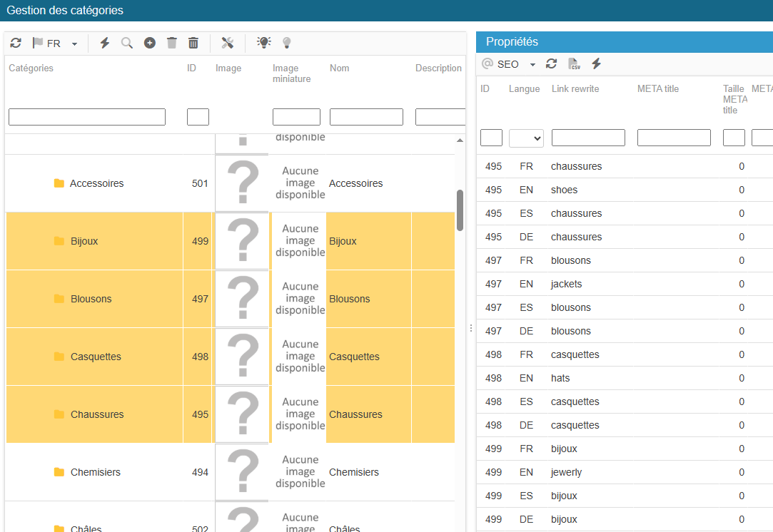Click the META title filter field
Image resolution: width=773 pixels, height=532 pixels.
[674, 138]
